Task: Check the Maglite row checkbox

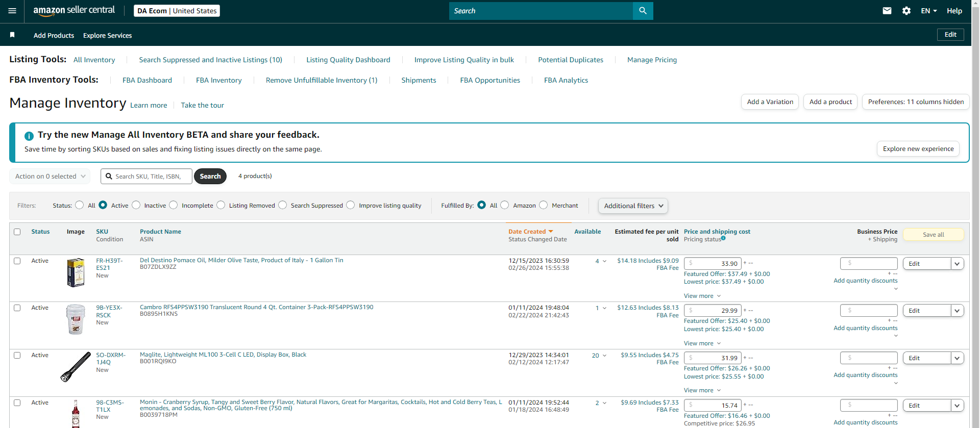Action: pyautogui.click(x=17, y=355)
